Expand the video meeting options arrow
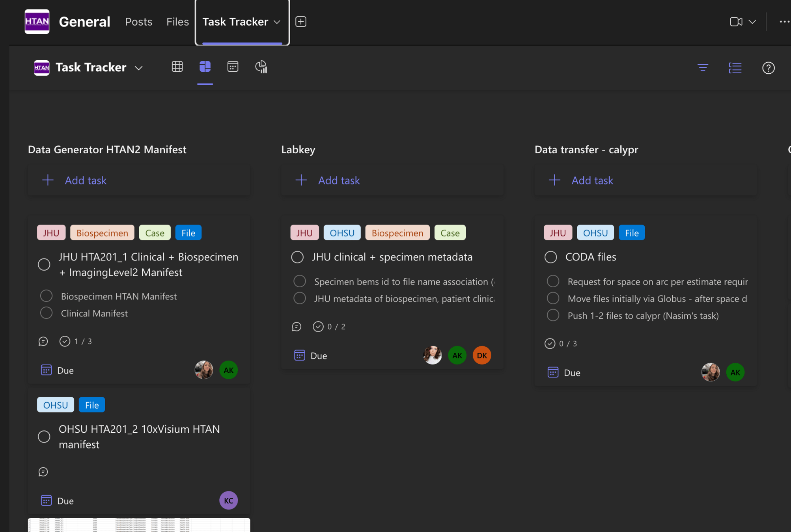The image size is (791, 532). (752, 22)
